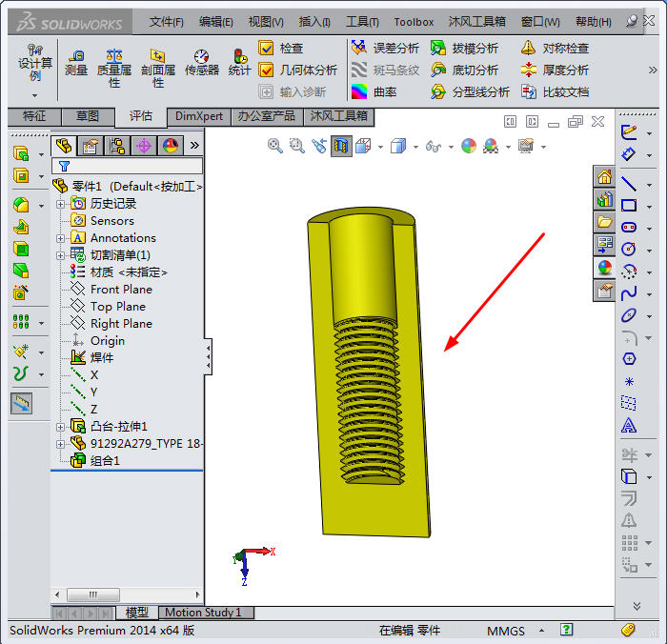Open 对称检查 symmetry check tool
The height and width of the screenshot is (644, 667).
coord(555,48)
